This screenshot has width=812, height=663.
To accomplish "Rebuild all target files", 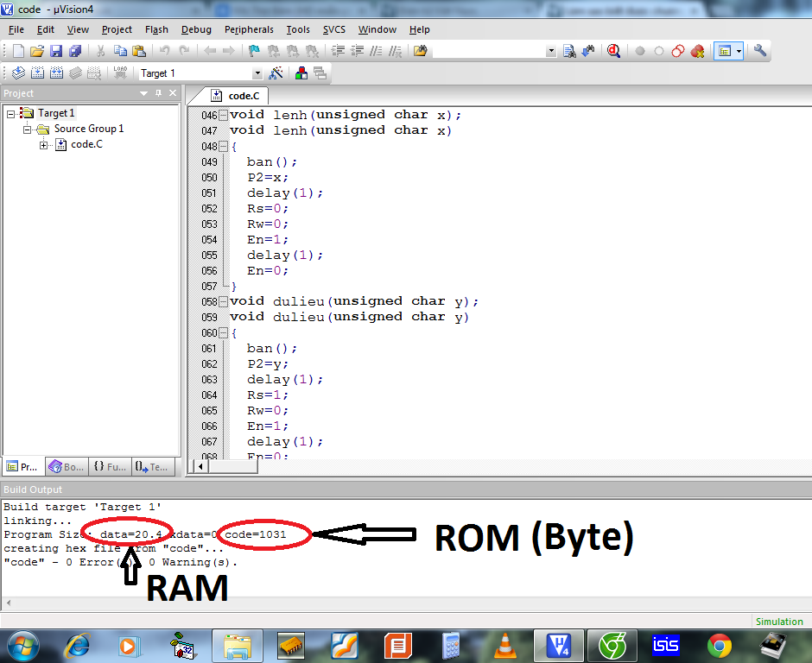I will click(56, 73).
